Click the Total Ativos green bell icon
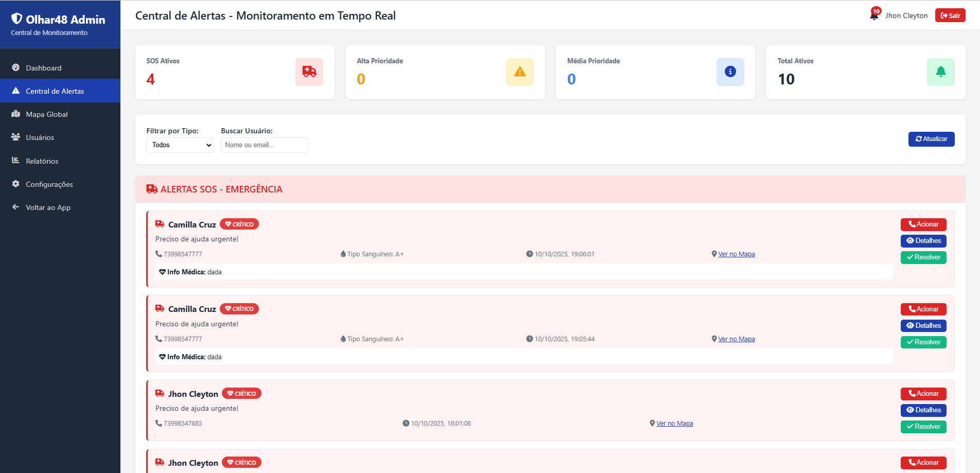Screen dimensions: 980x473 (x=940, y=72)
